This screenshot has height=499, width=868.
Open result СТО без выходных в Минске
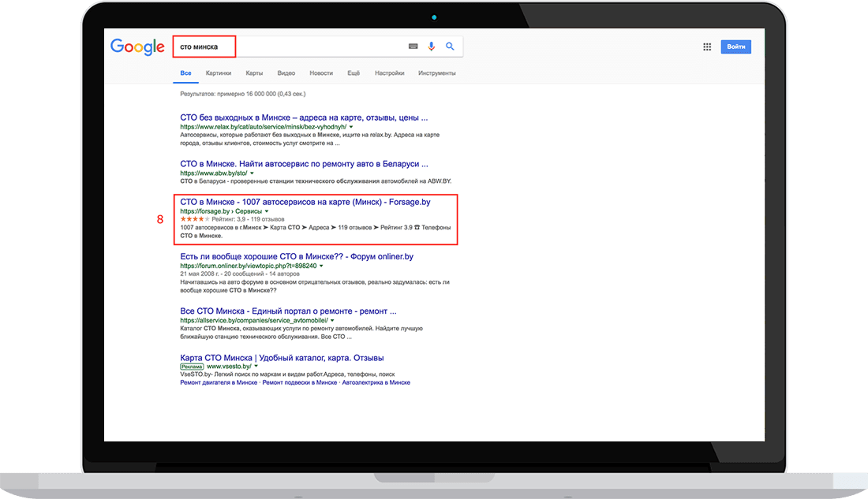coord(304,117)
